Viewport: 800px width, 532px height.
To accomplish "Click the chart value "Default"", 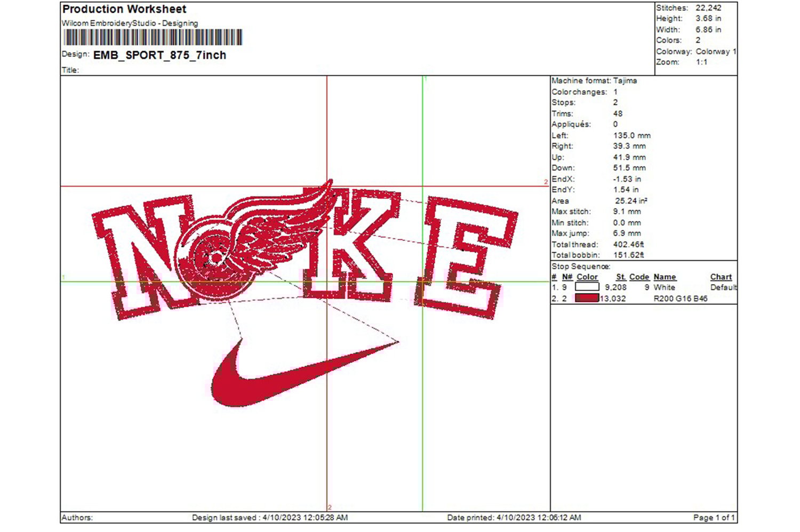I will tap(724, 287).
